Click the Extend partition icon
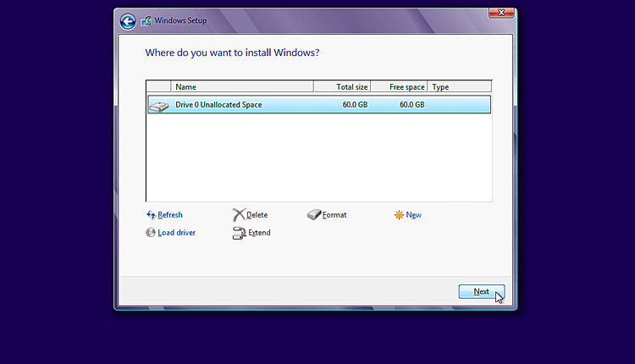 click(239, 233)
